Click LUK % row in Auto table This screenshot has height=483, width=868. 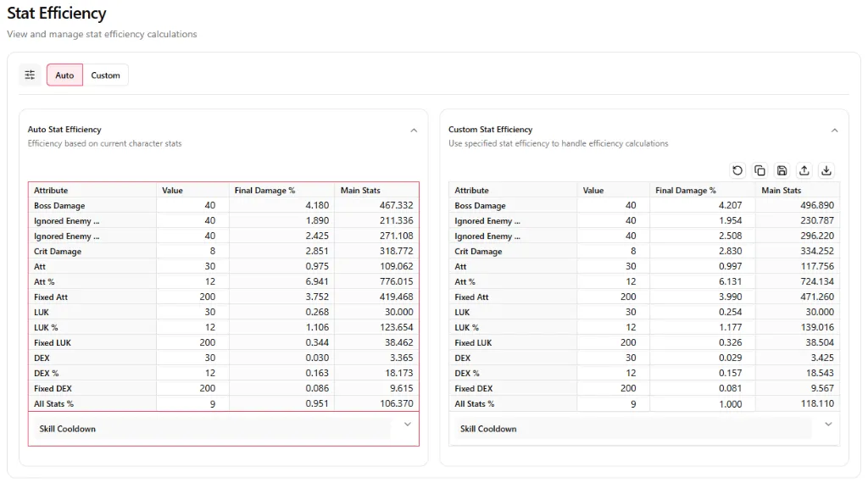224,328
